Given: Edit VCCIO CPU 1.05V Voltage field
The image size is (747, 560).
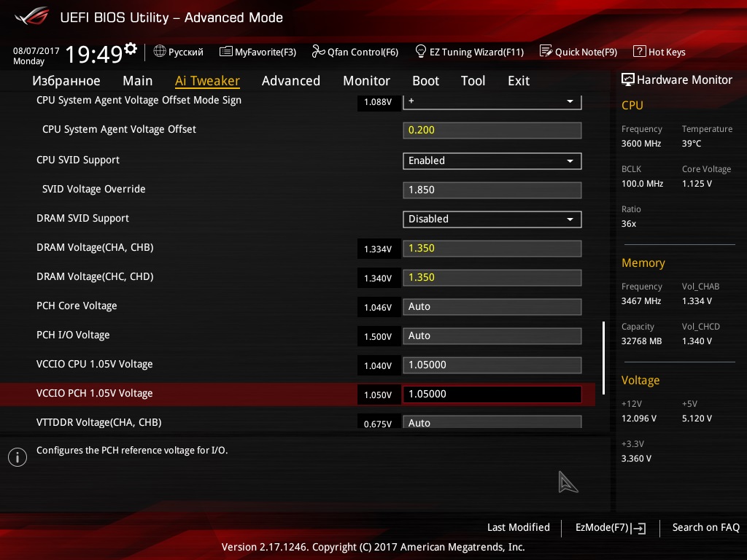Looking at the screenshot, I should pyautogui.click(x=492, y=365).
